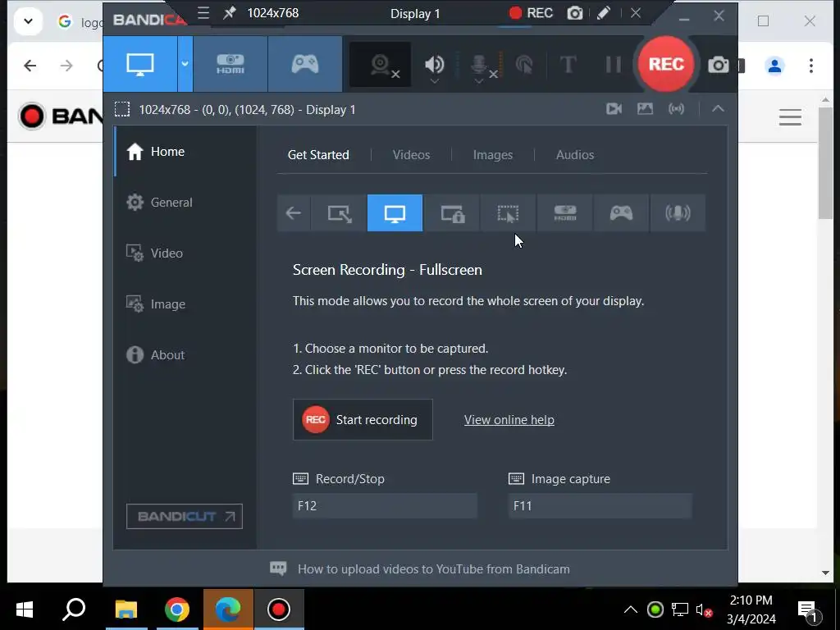Image resolution: width=840 pixels, height=630 pixels.
Task: Click back arrow in mode row
Action: 294,213
